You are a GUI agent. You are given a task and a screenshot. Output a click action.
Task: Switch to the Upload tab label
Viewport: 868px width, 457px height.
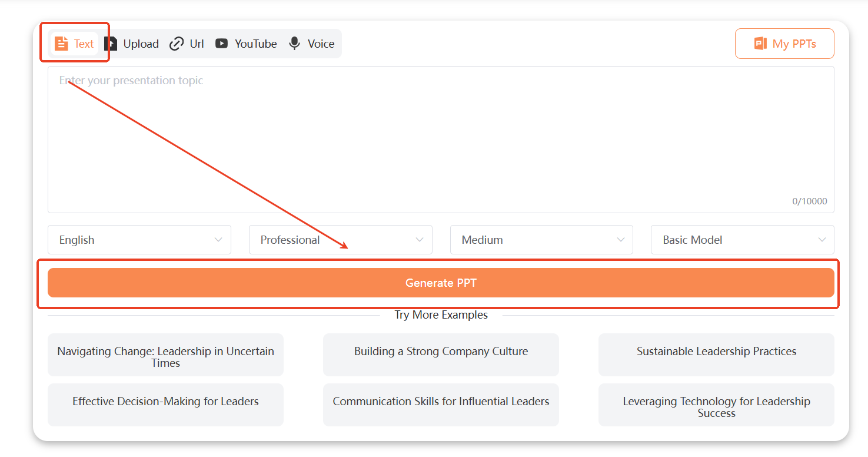pyautogui.click(x=141, y=44)
